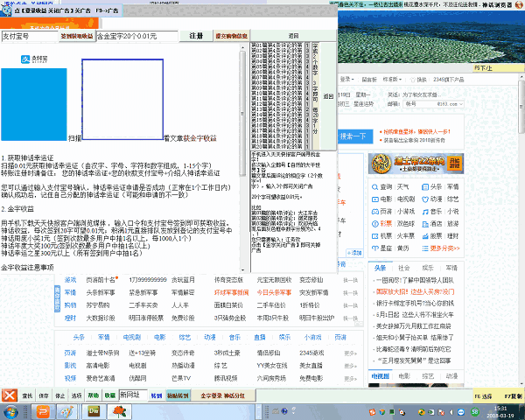
Task: Click the green 58 tray icon
Action: (474, 411)
